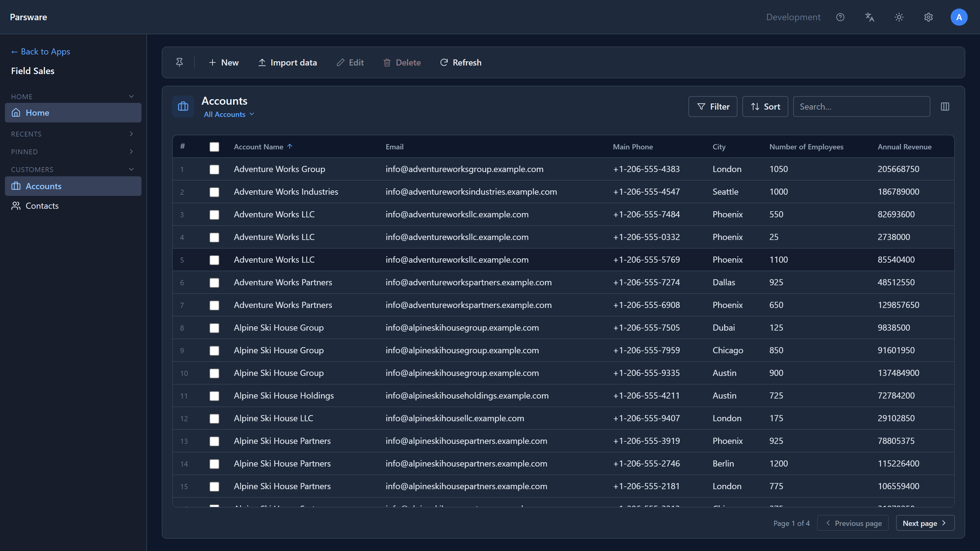
Task: Click the New button
Action: point(224,62)
